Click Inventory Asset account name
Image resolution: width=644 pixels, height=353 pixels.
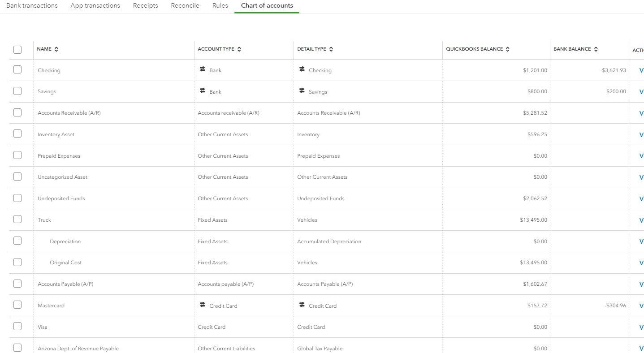coord(56,134)
